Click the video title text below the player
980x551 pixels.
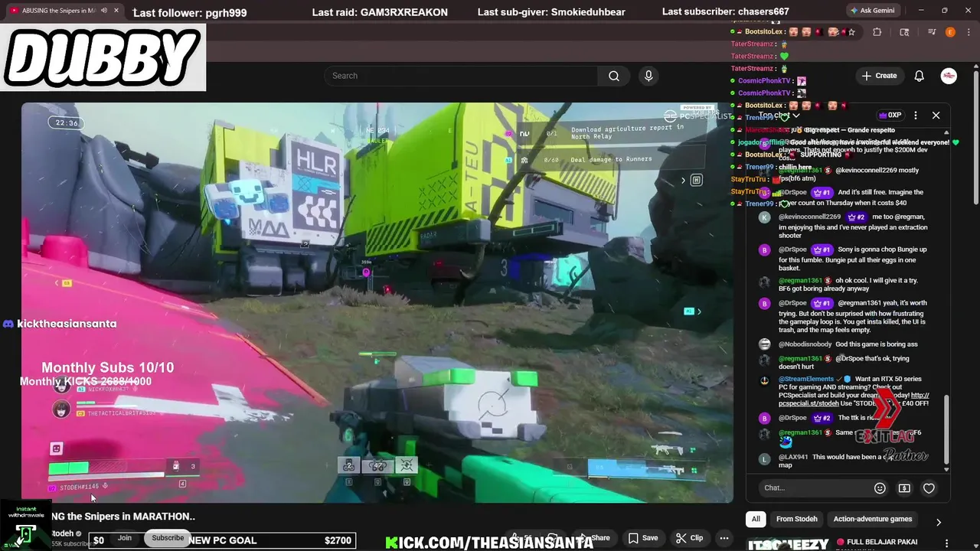point(123,517)
